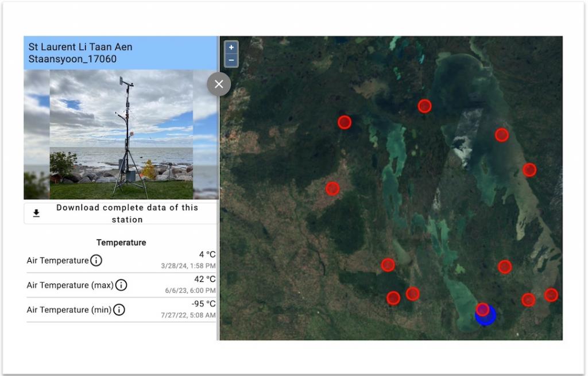Open the weather station photo

pyautogui.click(x=121, y=134)
